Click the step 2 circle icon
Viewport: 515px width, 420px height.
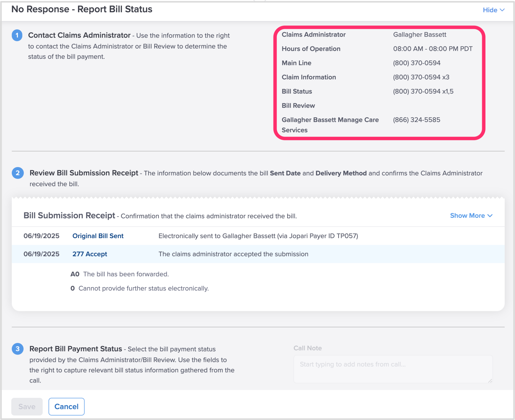[18, 173]
